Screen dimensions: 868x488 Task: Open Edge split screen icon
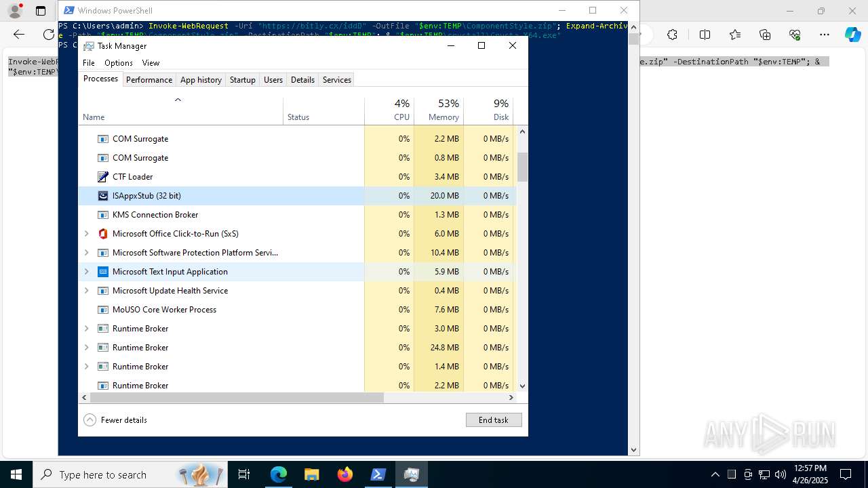pos(705,35)
